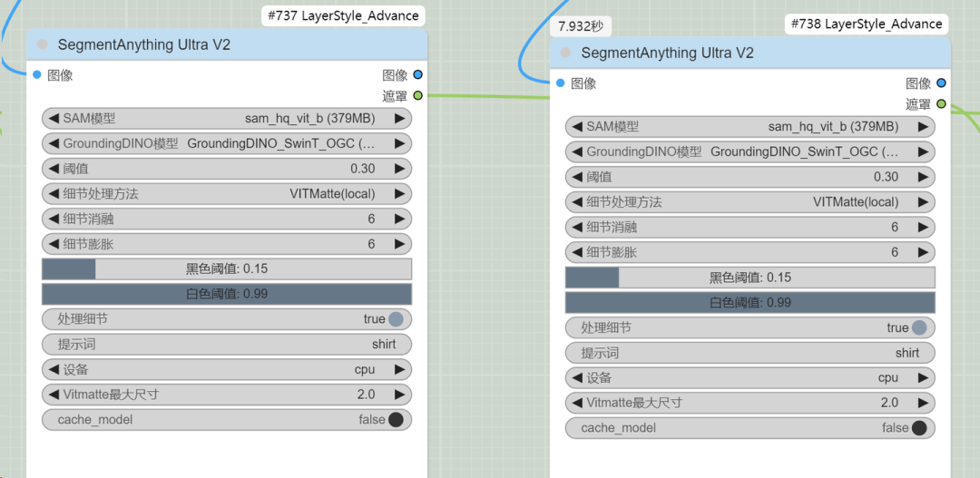This screenshot has width=980, height=478.
Task: Collapse node #738 via gray dot
Action: pyautogui.click(x=565, y=53)
